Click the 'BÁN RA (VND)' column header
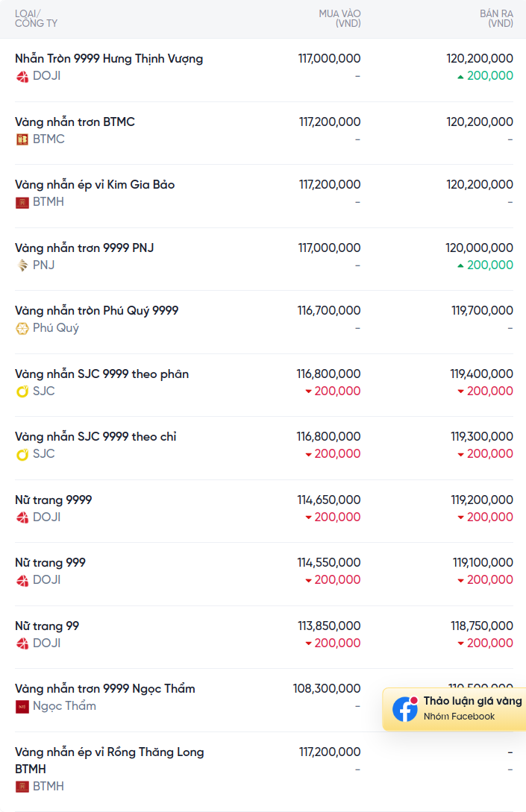Screen dimensions: 526x812 click(x=496, y=19)
